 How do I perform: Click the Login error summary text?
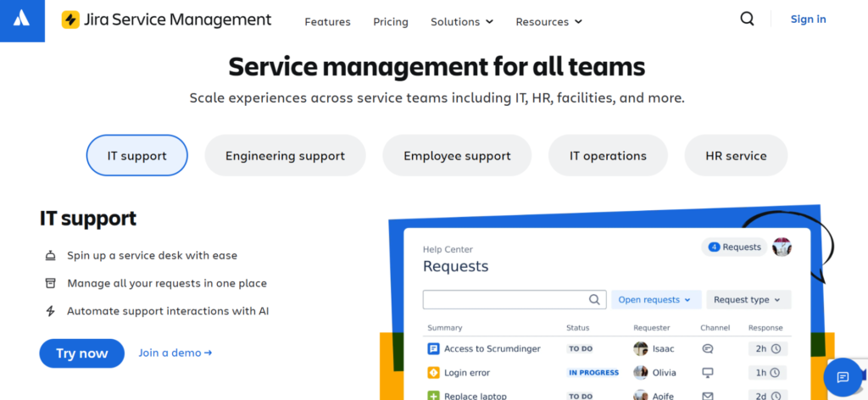click(467, 373)
